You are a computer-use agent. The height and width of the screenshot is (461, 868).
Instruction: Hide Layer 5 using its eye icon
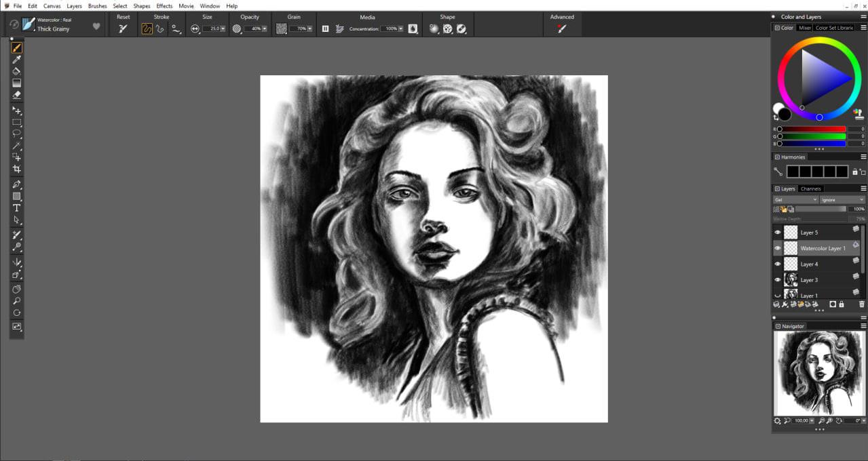click(x=778, y=233)
